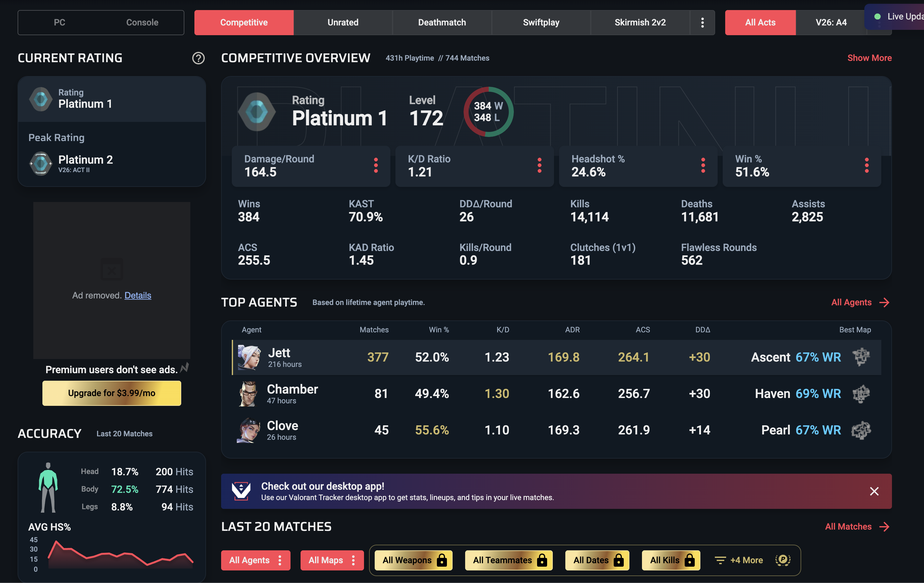Image resolution: width=924 pixels, height=583 pixels.
Task: Select the V26: A4 act tab
Action: tap(831, 23)
